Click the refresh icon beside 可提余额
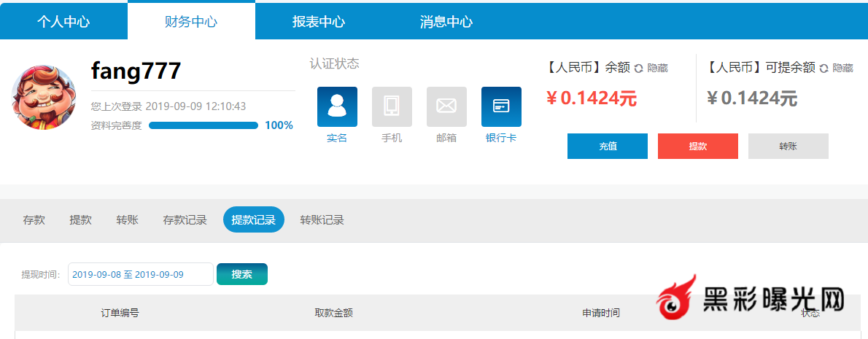The height and width of the screenshot is (339, 868). coord(824,68)
